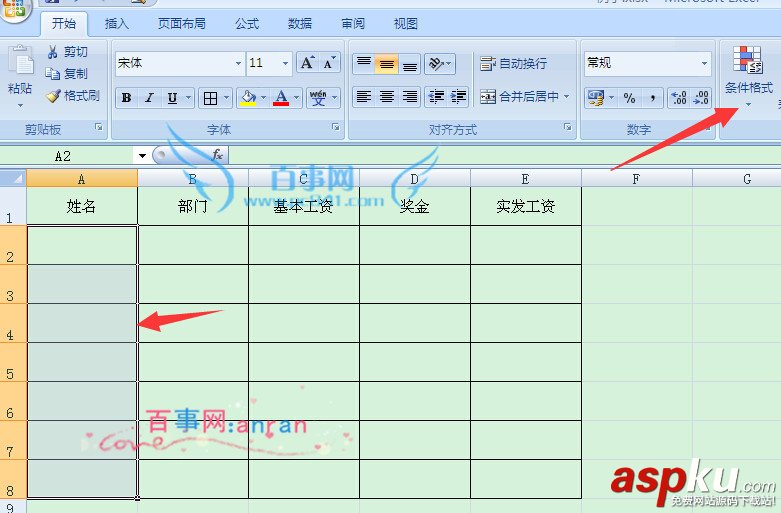Click cell containing 奖金

click(414, 206)
